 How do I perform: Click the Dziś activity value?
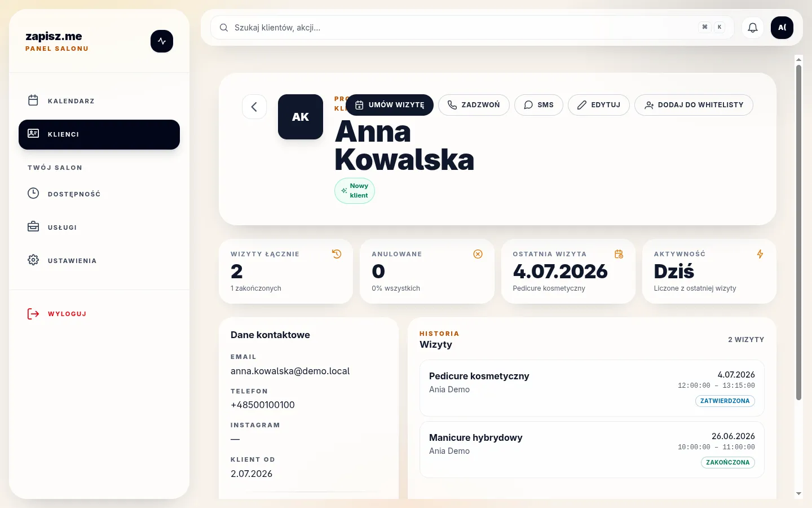[x=674, y=271]
